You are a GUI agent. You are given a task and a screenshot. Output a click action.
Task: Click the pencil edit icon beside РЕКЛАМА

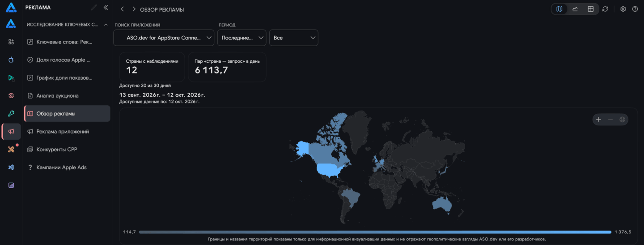93,8
